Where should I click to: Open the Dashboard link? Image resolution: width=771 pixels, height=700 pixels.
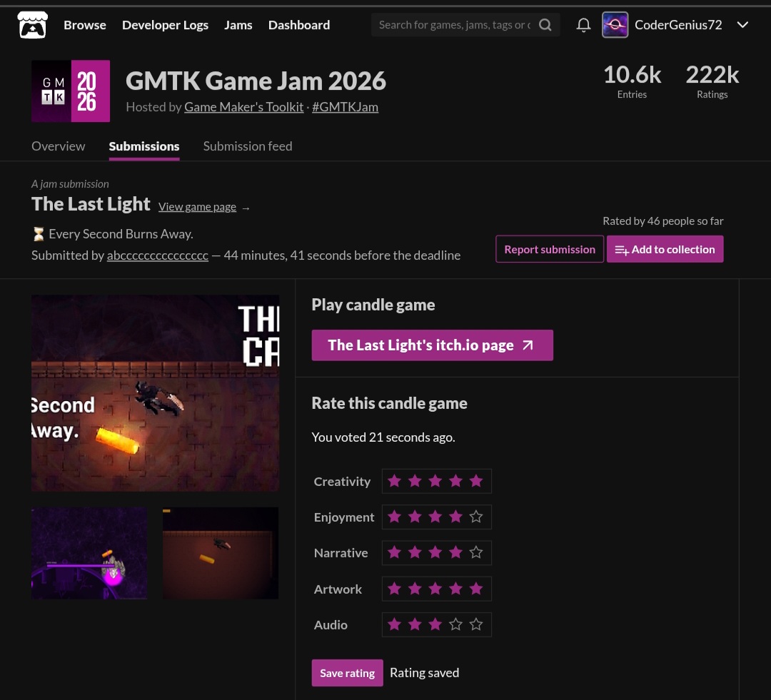[299, 25]
